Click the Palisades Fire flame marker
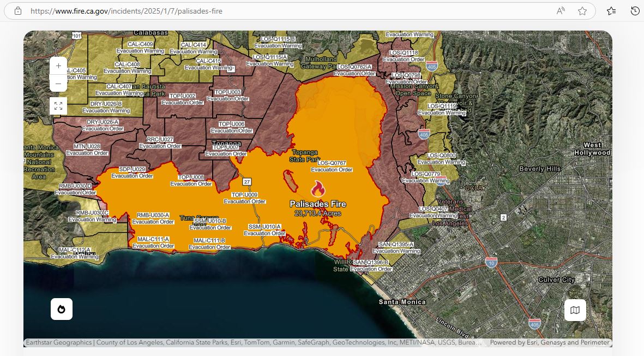 pos(318,189)
